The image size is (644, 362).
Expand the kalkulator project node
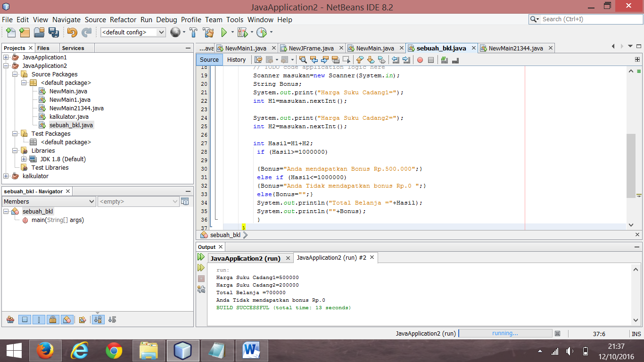[6, 176]
